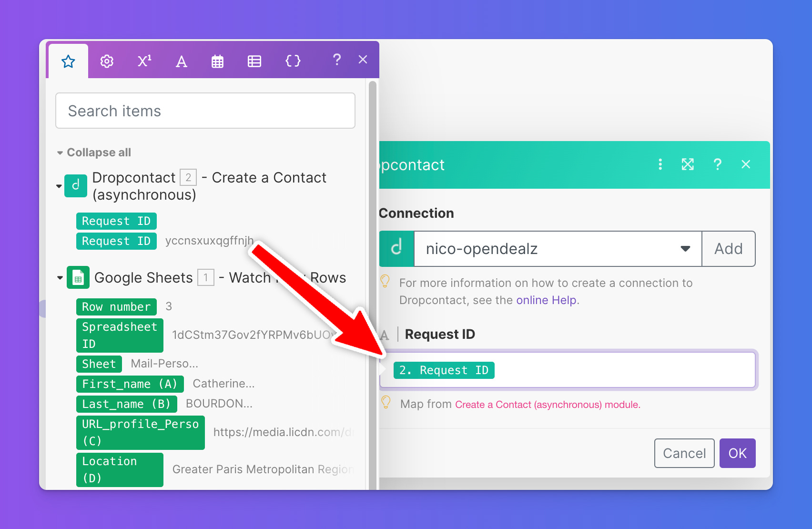
Task: Select the Sheet pill
Action: tap(99, 364)
